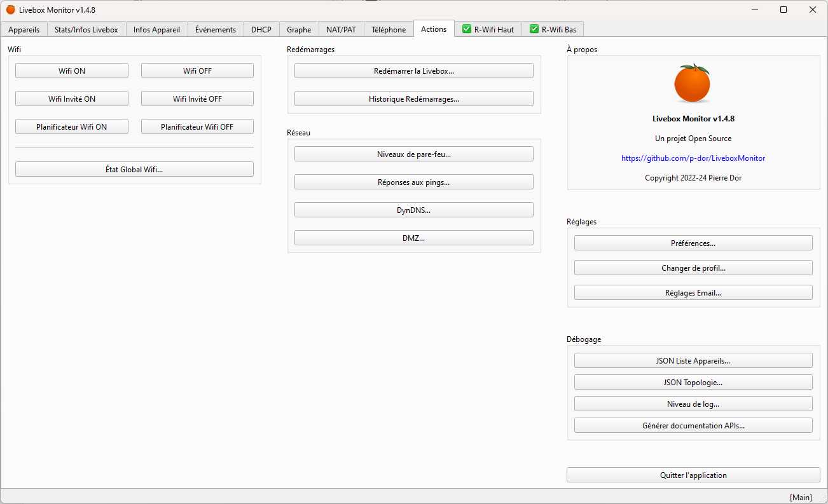Viewport: 828px width, 504px height.
Task: Open the DMZ configuration
Action: click(x=414, y=238)
